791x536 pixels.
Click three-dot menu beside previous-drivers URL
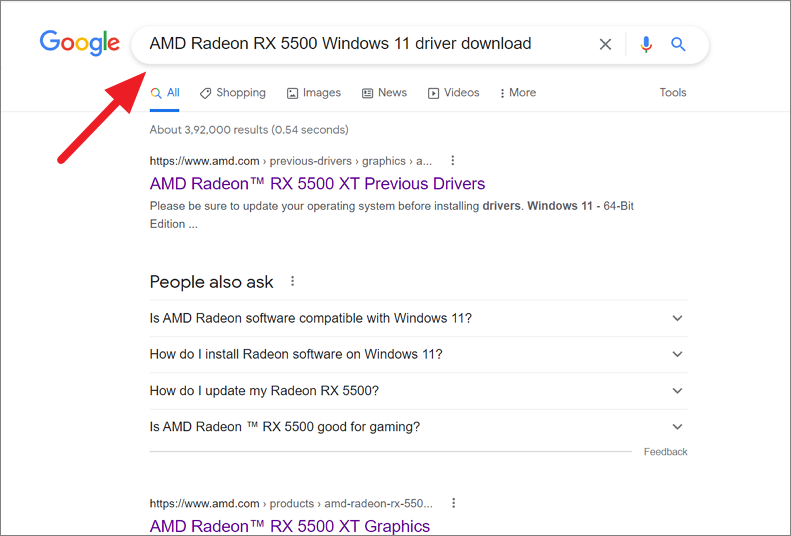coord(453,160)
